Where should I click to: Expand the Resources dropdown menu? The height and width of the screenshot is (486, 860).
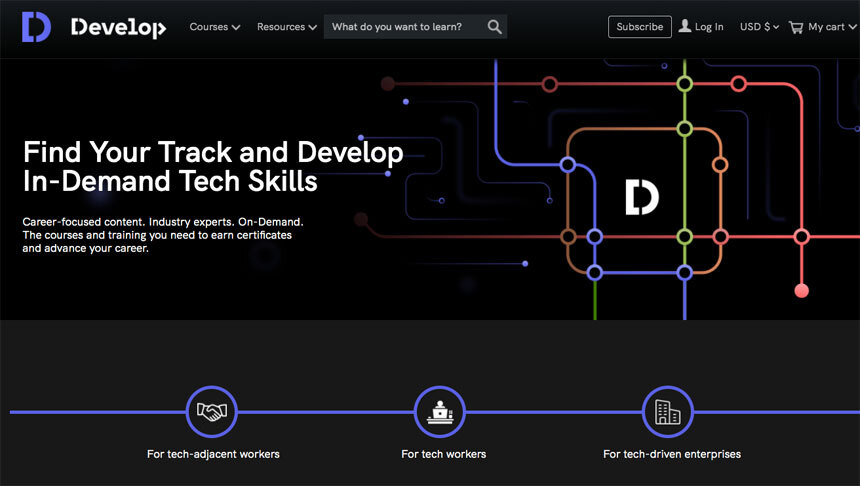[286, 27]
